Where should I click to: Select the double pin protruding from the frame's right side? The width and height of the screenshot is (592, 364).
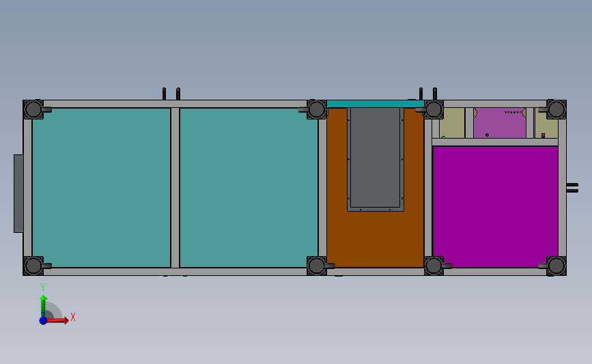[572, 188]
